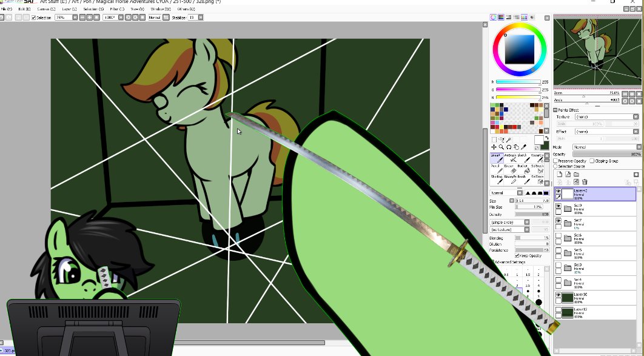This screenshot has height=356, width=644.
Task: Select the Set4 layer folder
Action: 595,283
